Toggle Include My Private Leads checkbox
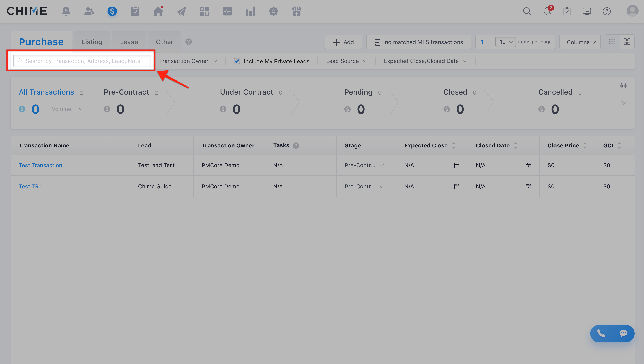This screenshot has height=364, width=644. [x=237, y=61]
